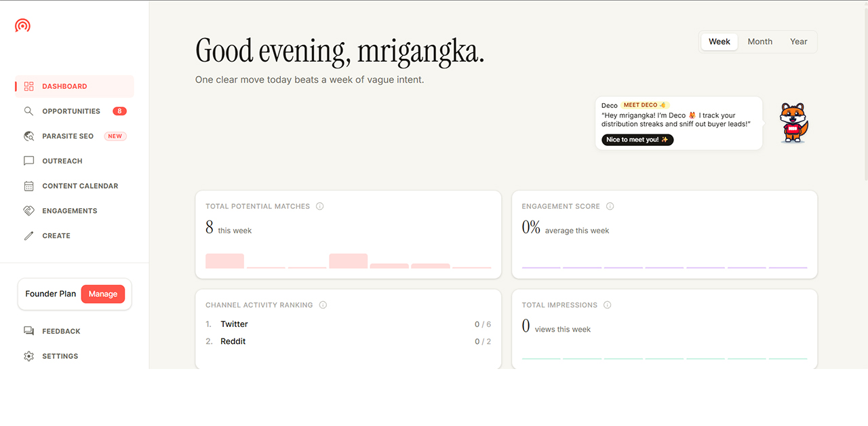The height and width of the screenshot is (426, 868).
Task: Click the Opportunities magnifier icon
Action: coord(28,111)
